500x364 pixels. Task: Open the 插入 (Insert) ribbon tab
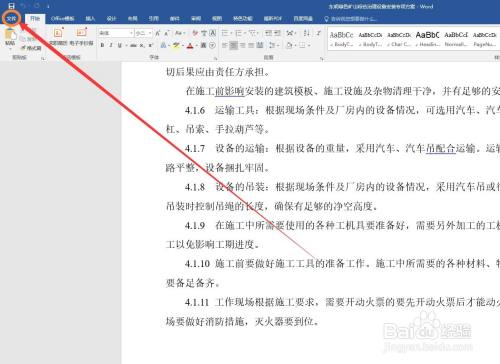[x=90, y=18]
